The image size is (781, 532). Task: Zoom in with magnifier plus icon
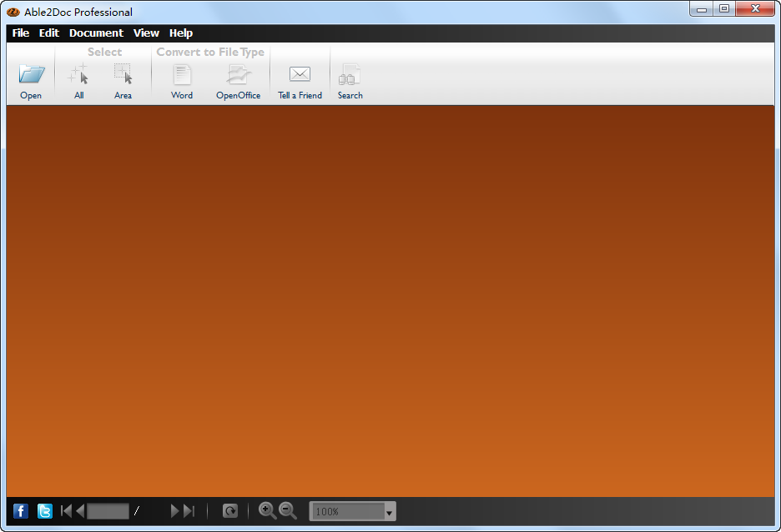267,511
